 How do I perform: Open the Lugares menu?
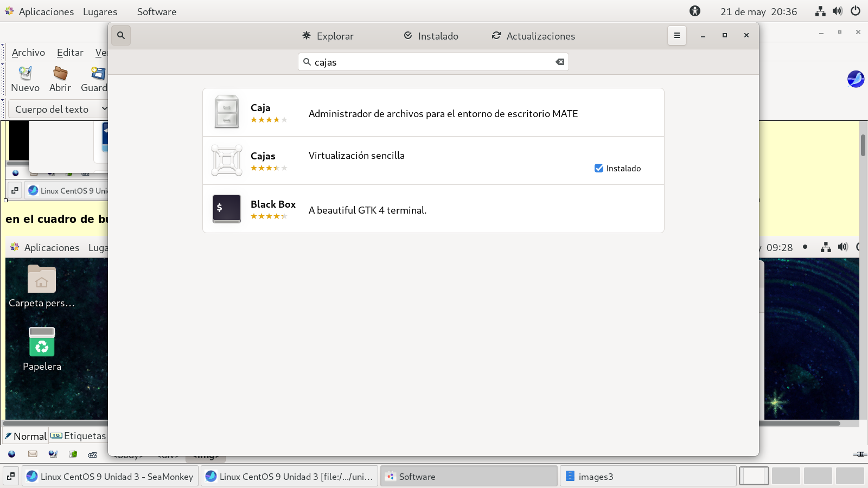click(x=100, y=12)
